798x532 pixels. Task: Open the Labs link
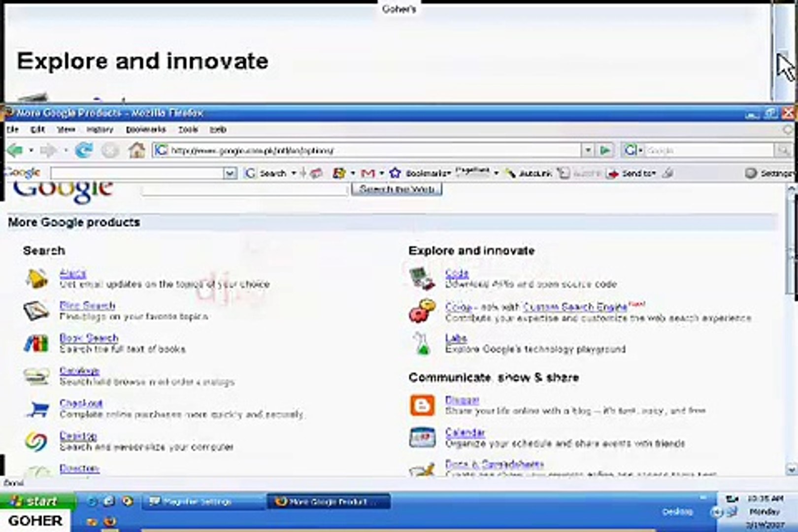click(456, 338)
